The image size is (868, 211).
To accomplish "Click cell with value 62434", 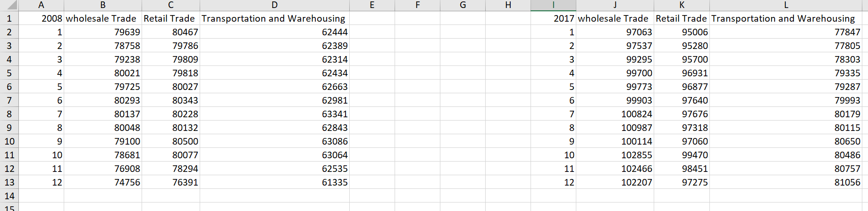I will [x=275, y=73].
